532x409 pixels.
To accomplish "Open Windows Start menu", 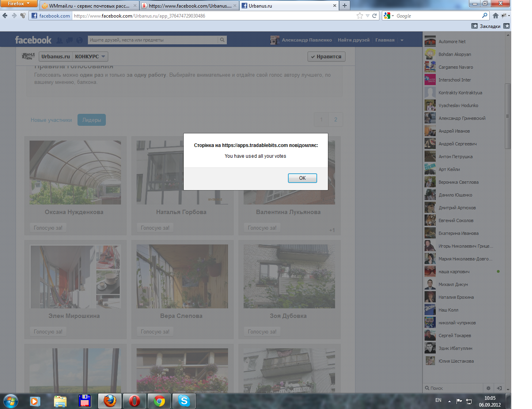I will [x=10, y=401].
